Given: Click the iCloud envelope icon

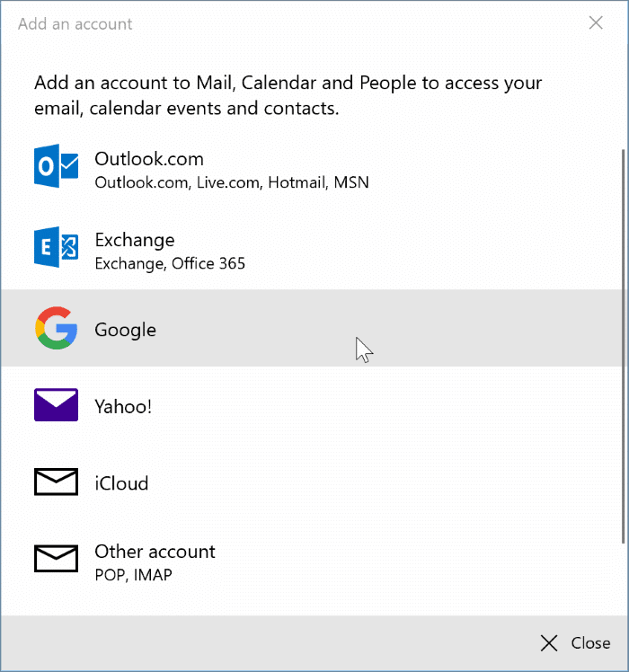Looking at the screenshot, I should 57,482.
